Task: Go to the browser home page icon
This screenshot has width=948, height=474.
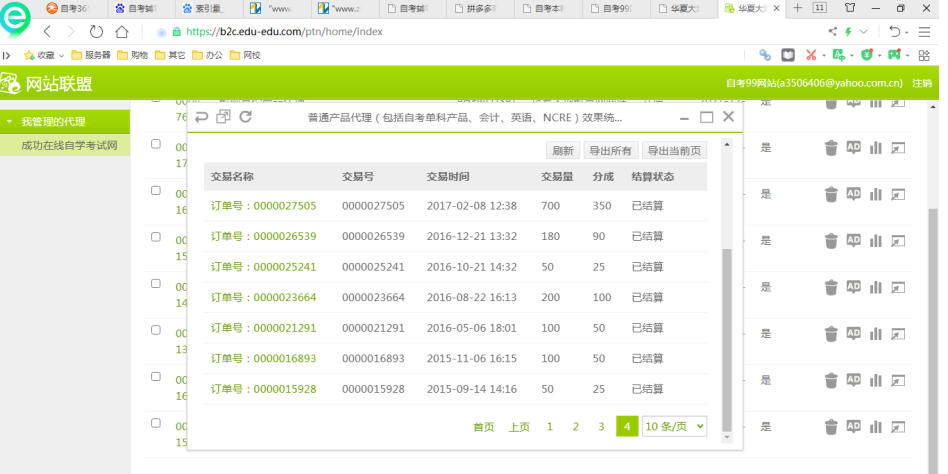Action: click(122, 31)
